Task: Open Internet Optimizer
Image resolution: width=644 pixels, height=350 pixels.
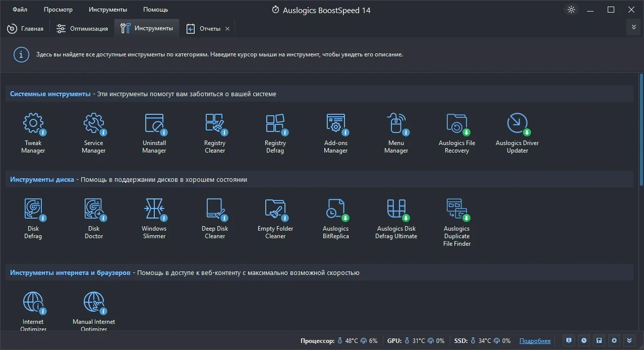Action: click(33, 311)
